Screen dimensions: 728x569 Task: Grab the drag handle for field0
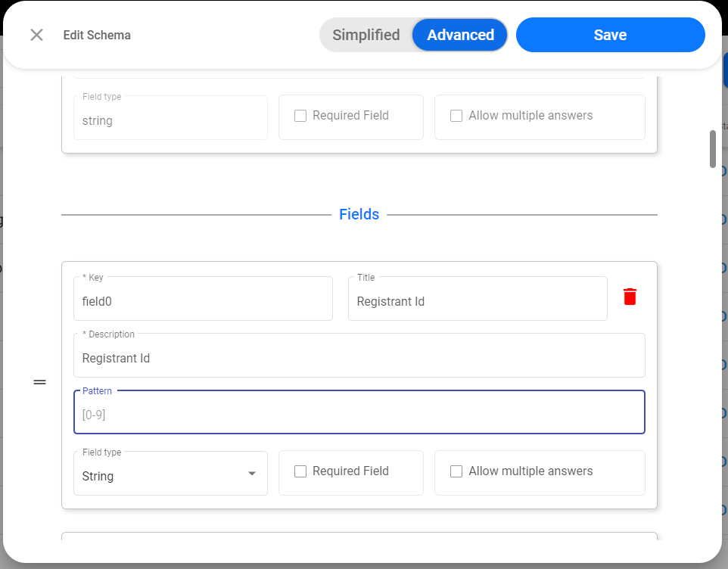point(40,382)
